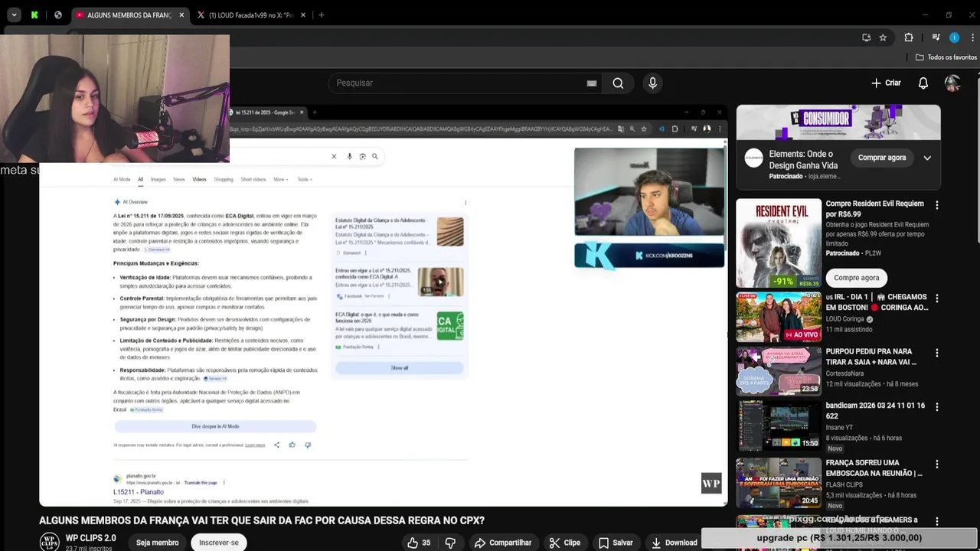Open the WP CLIPS 2.0 channel name
The width and height of the screenshot is (980, 551).
[90, 538]
